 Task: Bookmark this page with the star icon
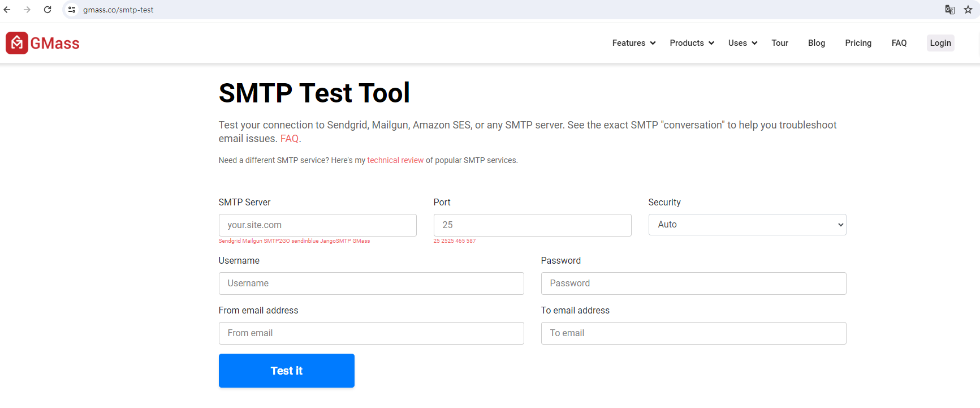point(968,10)
